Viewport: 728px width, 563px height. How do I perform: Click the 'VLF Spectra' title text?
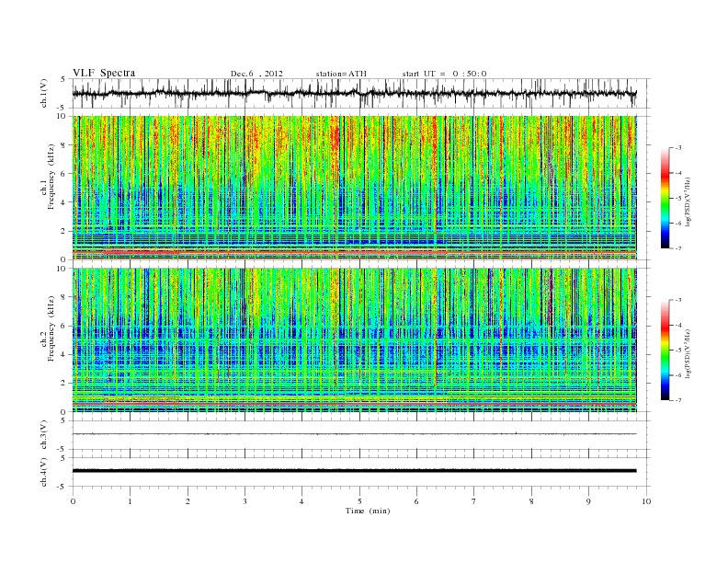click(x=104, y=73)
